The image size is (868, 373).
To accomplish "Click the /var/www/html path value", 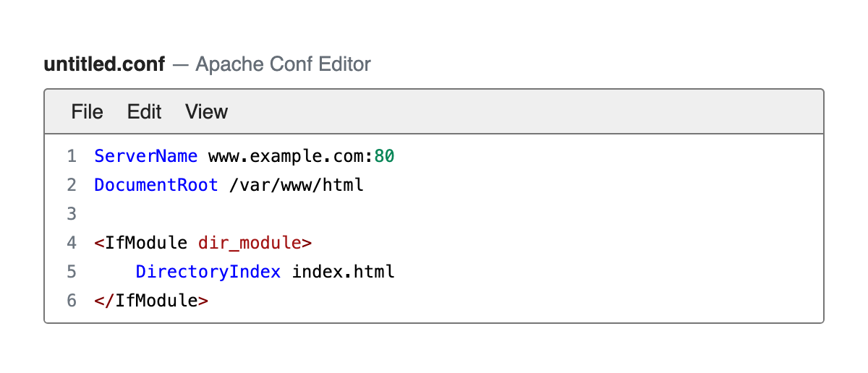I will pyautogui.click(x=297, y=185).
